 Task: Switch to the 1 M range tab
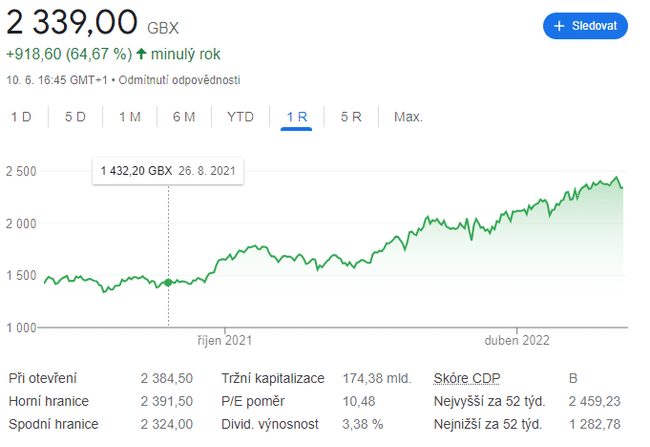coord(129,117)
